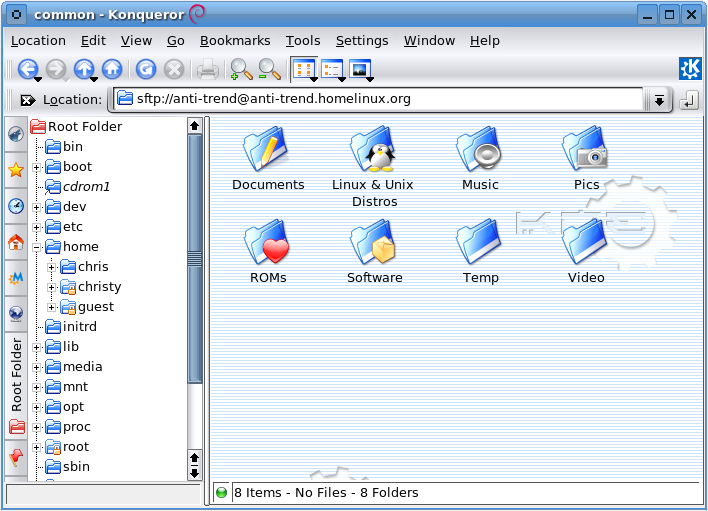Viewport: 708px width, 511px height.
Task: Open the location history dropdown arrow
Action: click(x=659, y=100)
